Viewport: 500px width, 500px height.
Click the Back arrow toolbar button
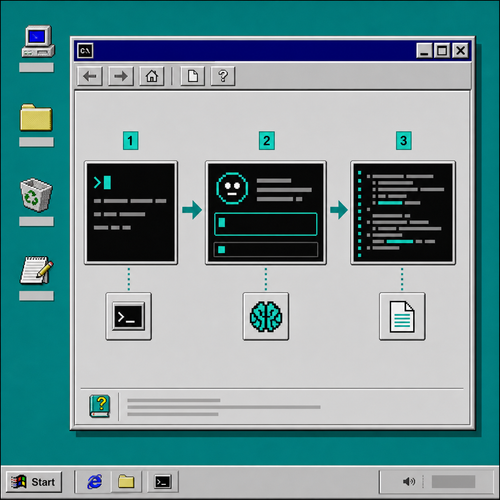pos(90,76)
